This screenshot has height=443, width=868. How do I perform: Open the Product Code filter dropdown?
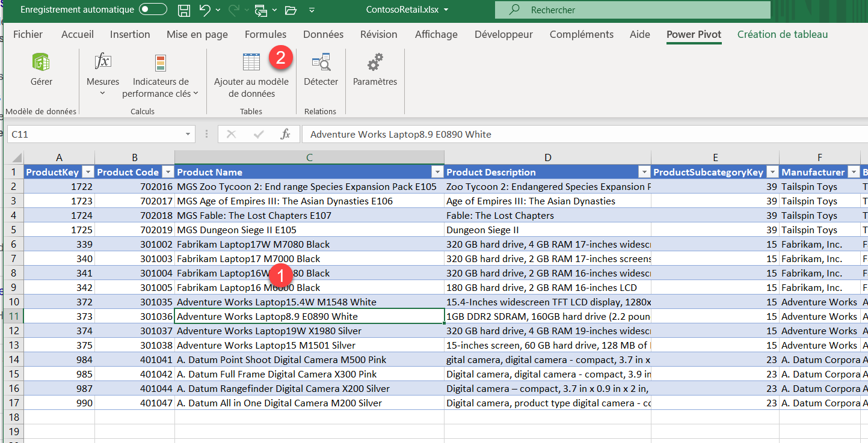pos(167,173)
